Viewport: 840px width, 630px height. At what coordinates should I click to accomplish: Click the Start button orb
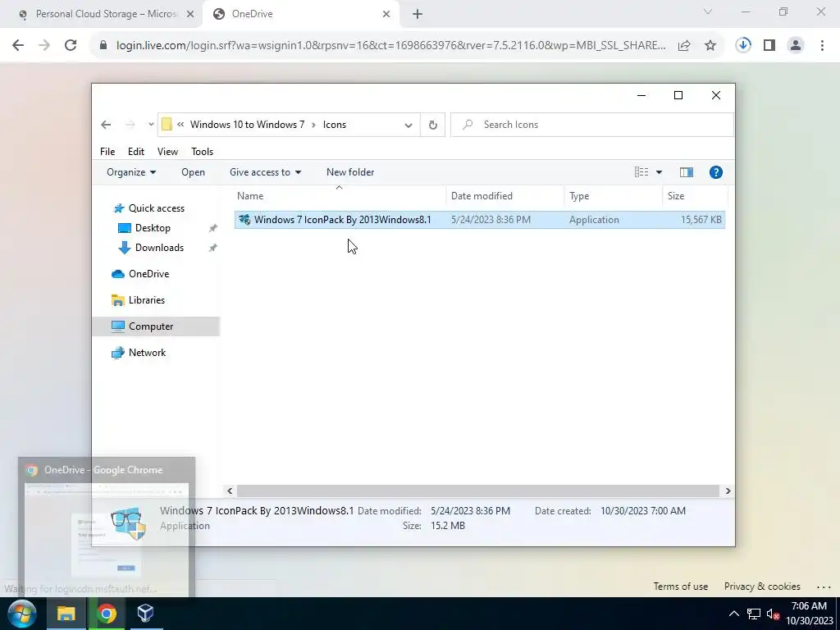click(21, 614)
